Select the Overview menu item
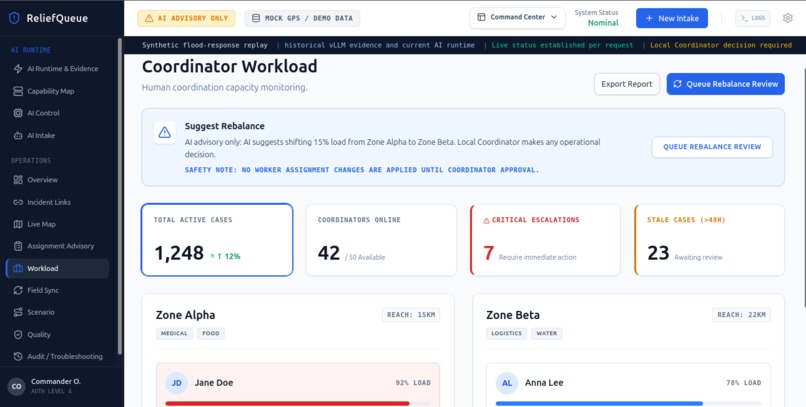The image size is (806, 407). (x=58, y=180)
